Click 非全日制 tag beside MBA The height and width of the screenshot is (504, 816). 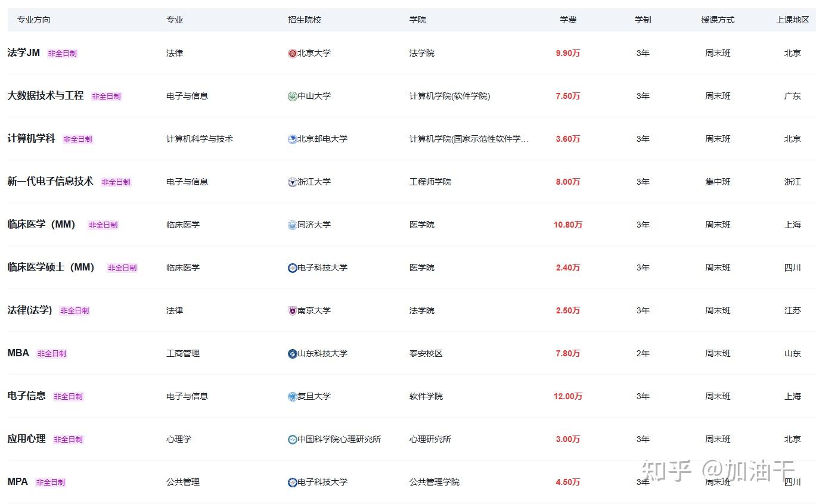pyautogui.click(x=52, y=354)
